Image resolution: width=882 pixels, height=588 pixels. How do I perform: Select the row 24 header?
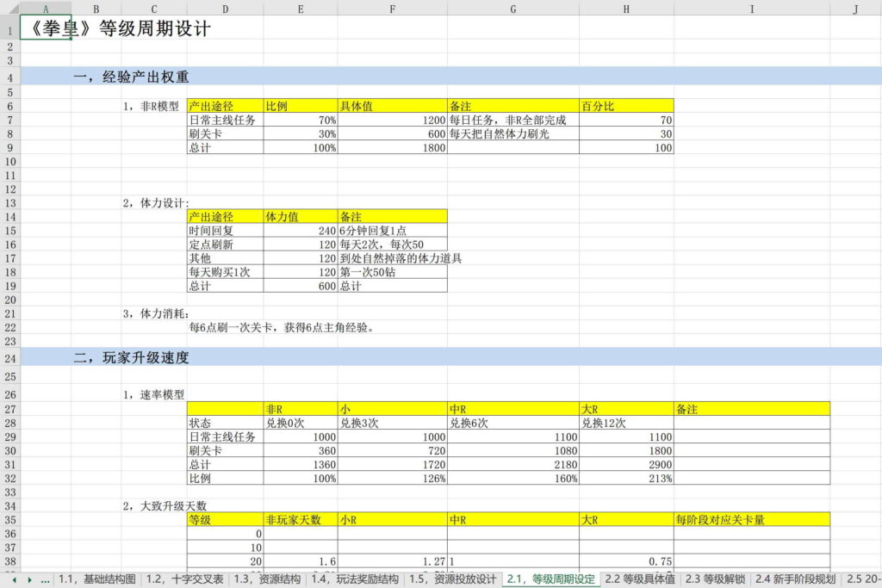[x=9, y=357]
